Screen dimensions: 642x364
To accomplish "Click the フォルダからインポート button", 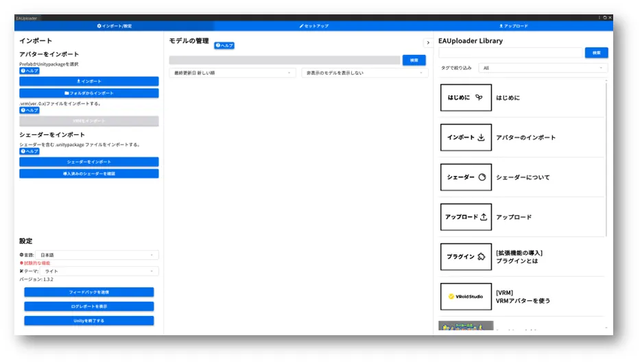I will [89, 93].
